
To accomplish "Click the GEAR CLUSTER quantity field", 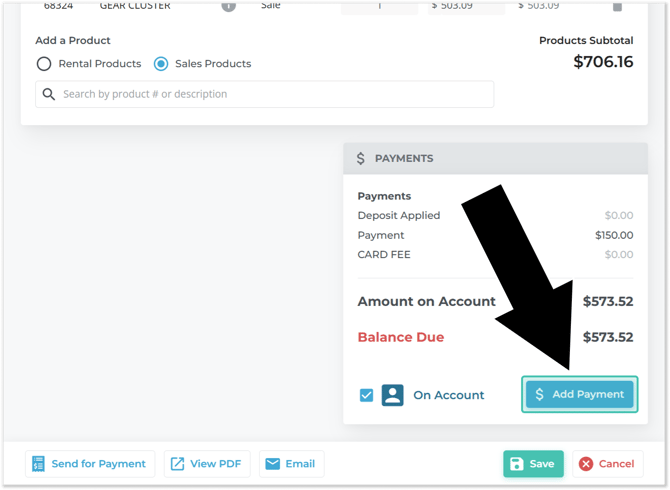I will click(x=380, y=6).
